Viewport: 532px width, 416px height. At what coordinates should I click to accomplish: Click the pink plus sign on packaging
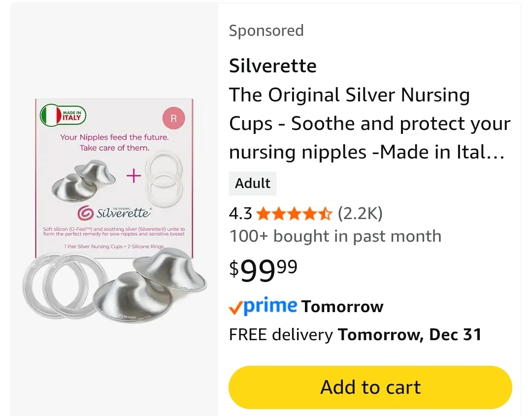coord(133,176)
